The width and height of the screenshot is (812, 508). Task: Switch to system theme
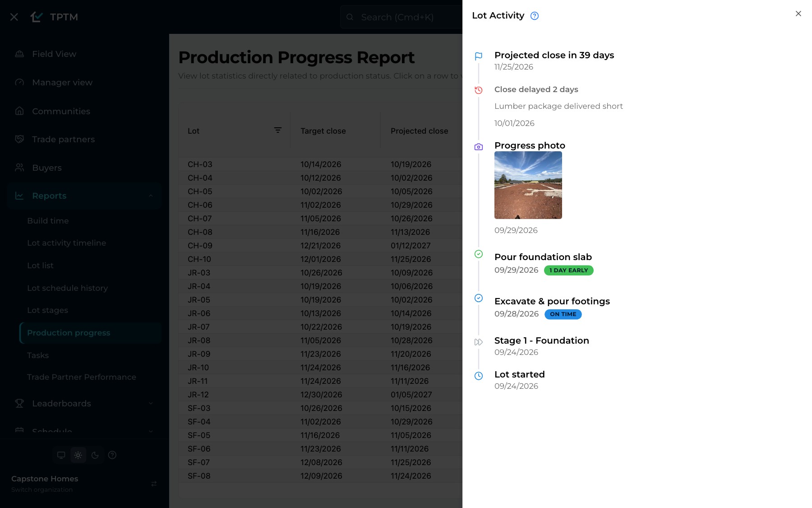[61, 455]
